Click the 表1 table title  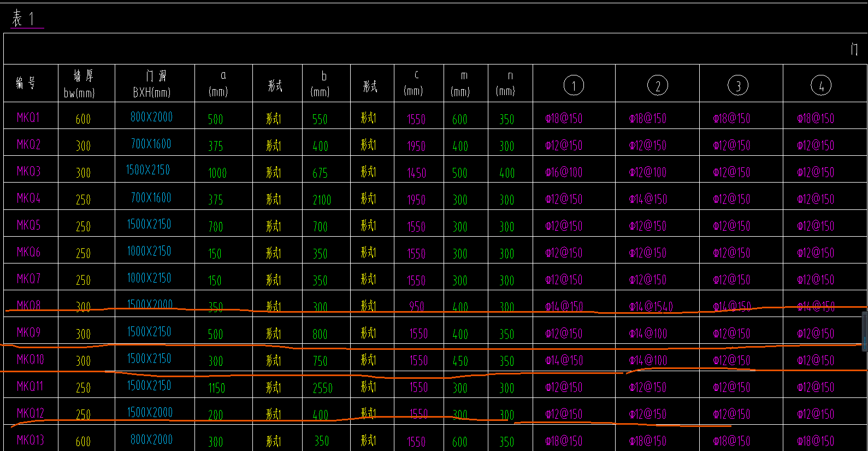click(24, 19)
